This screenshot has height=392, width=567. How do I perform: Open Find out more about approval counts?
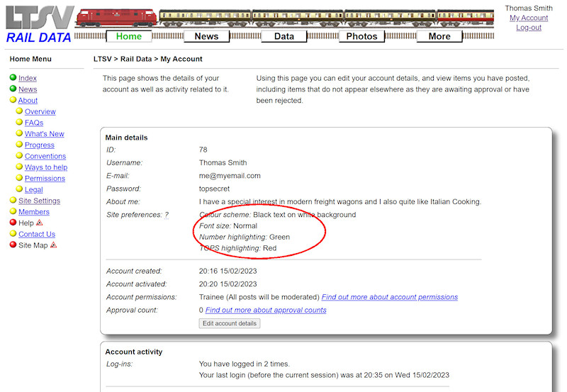(x=265, y=310)
